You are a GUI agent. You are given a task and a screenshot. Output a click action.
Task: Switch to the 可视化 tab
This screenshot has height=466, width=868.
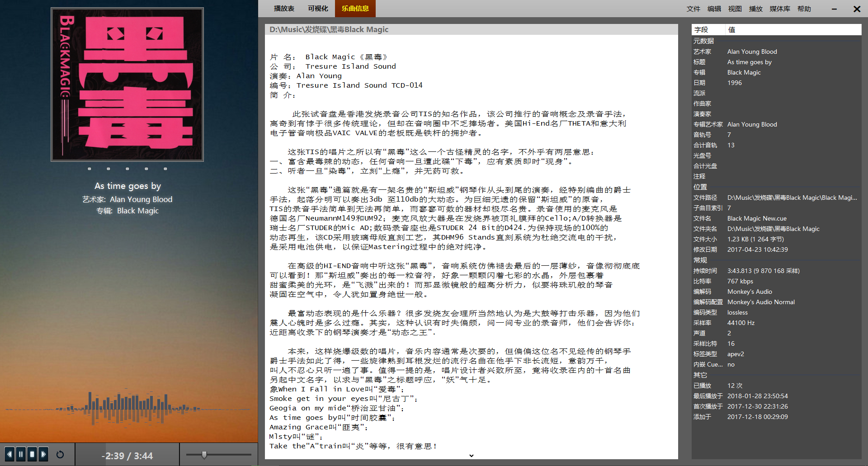318,9
